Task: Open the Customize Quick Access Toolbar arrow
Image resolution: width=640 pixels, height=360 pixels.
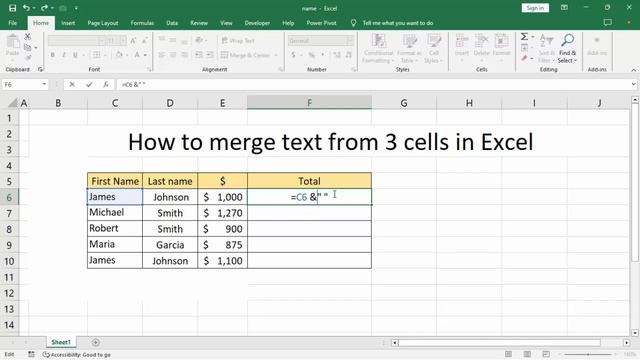Action: 76,8
